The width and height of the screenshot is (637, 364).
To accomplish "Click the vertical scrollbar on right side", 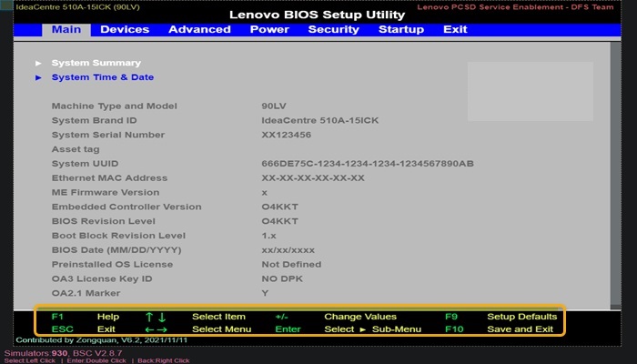I will pos(615,175).
